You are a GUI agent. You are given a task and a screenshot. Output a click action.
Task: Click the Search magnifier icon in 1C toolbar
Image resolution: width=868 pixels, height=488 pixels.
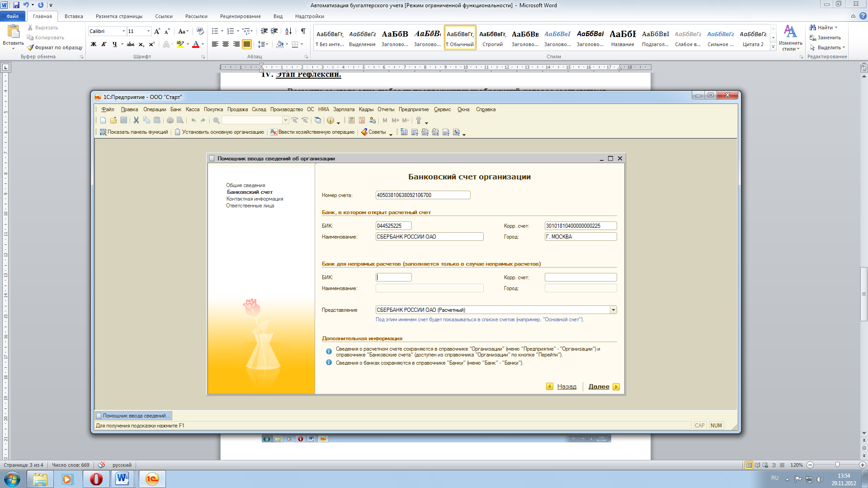(216, 120)
